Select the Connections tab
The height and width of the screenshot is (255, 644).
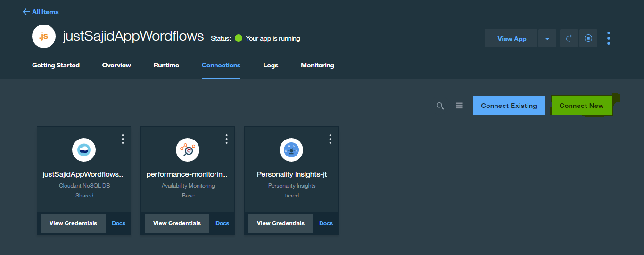tap(221, 65)
